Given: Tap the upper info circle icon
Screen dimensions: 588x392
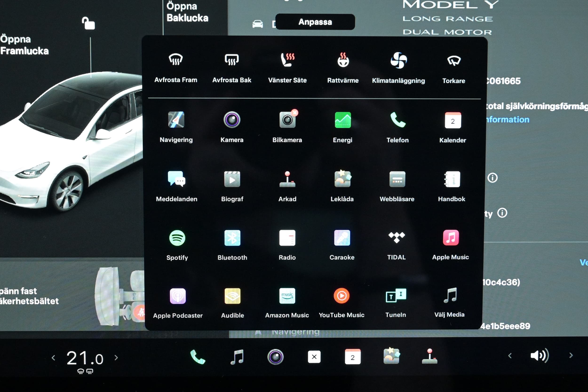Looking at the screenshot, I should pos(493,178).
